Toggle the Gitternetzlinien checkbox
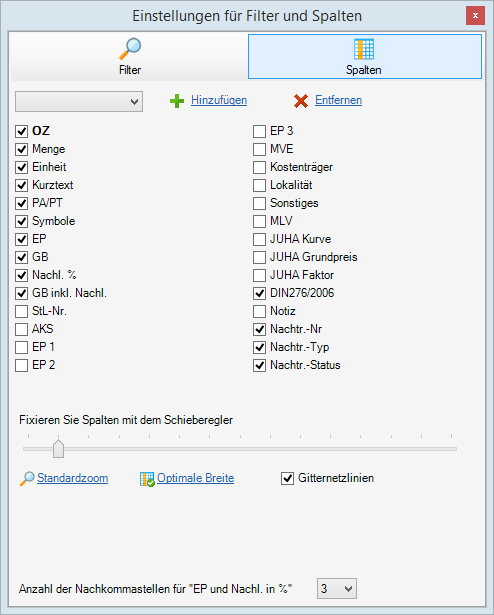Screen dimensions: 494x615 (x=287, y=479)
